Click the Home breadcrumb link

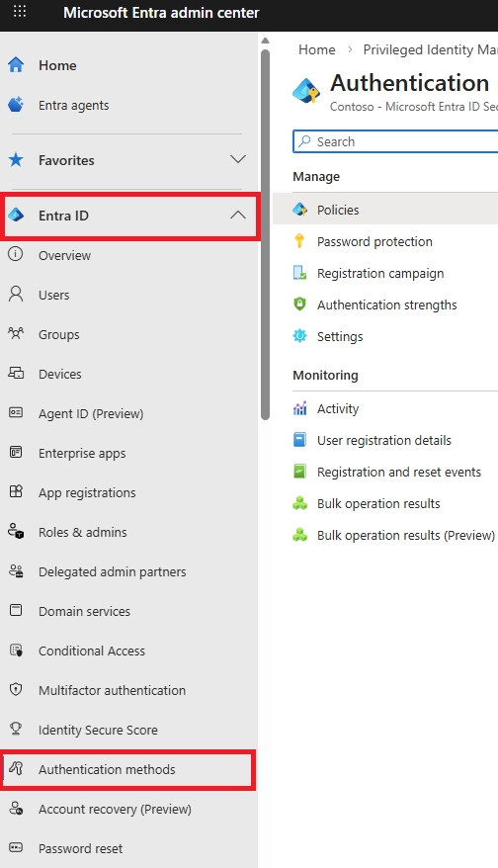[316, 49]
